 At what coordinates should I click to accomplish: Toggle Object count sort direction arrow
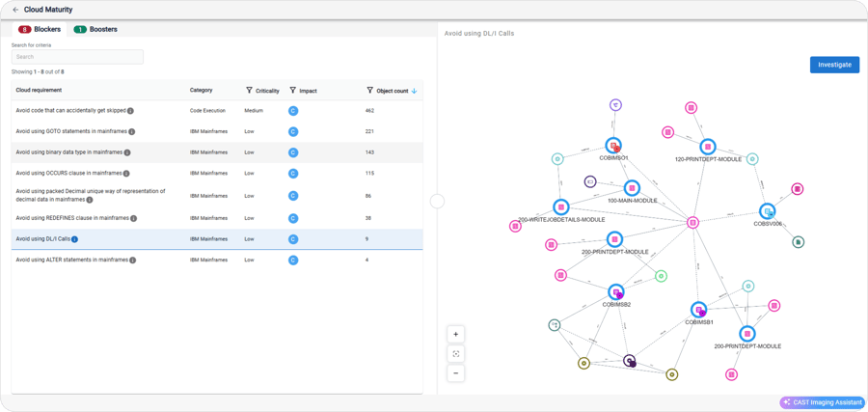[415, 91]
